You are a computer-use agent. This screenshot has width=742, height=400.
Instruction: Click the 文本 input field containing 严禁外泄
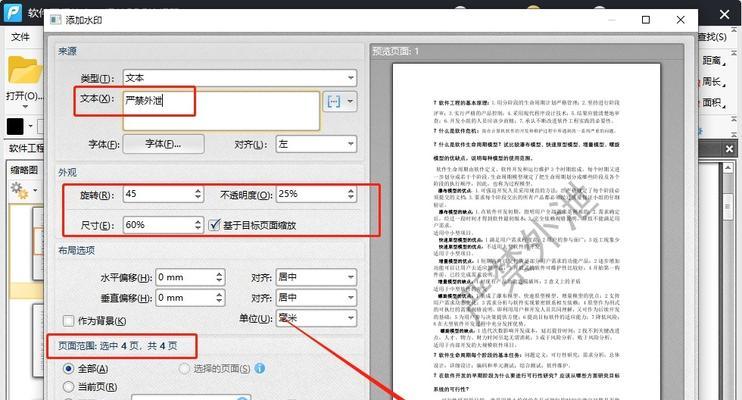(x=221, y=111)
